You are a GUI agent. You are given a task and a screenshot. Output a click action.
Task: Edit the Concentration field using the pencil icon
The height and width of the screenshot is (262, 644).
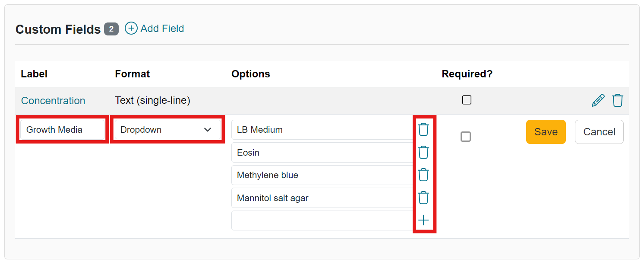598,100
